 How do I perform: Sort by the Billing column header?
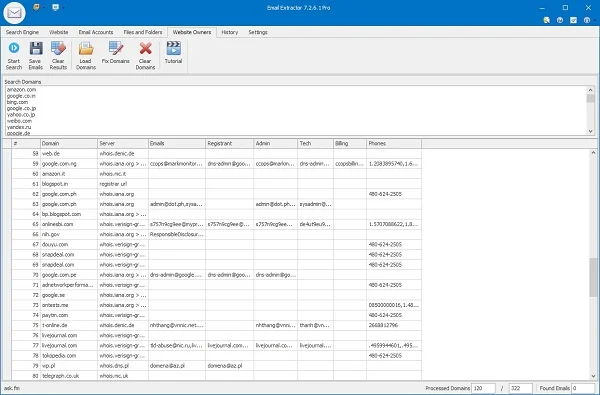click(x=350, y=144)
